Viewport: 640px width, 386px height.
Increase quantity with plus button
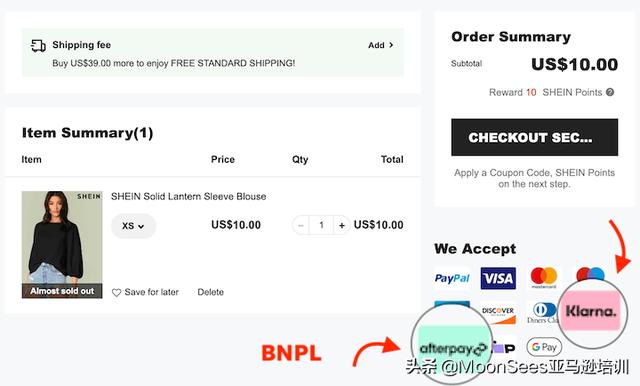(x=342, y=225)
